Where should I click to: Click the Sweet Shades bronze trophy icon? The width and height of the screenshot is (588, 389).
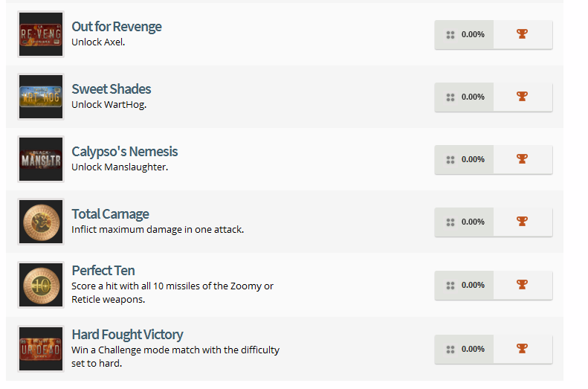tap(522, 97)
